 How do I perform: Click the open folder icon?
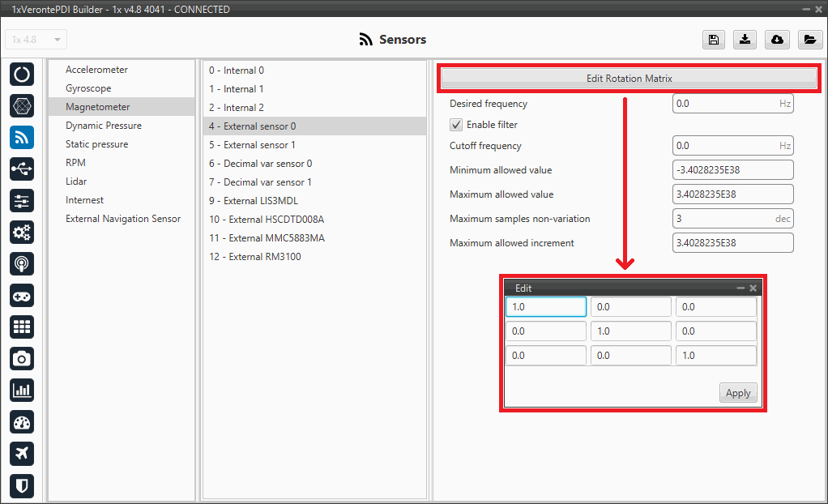pos(809,40)
